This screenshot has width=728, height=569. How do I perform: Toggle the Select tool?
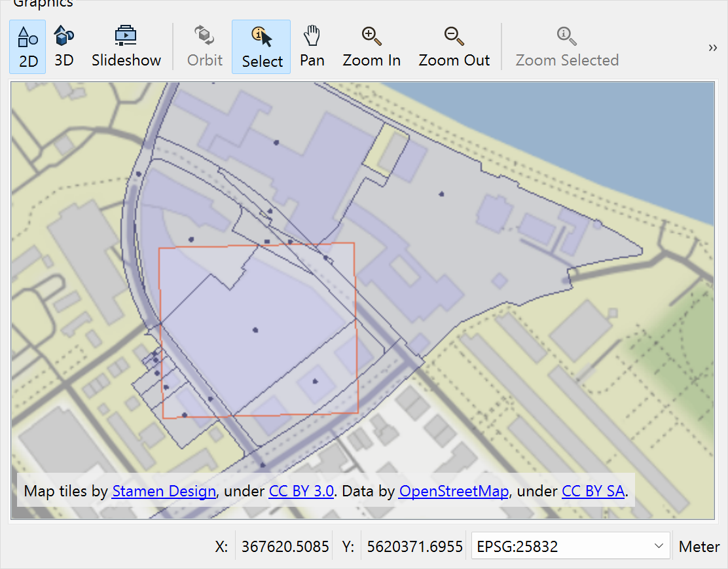pyautogui.click(x=261, y=46)
